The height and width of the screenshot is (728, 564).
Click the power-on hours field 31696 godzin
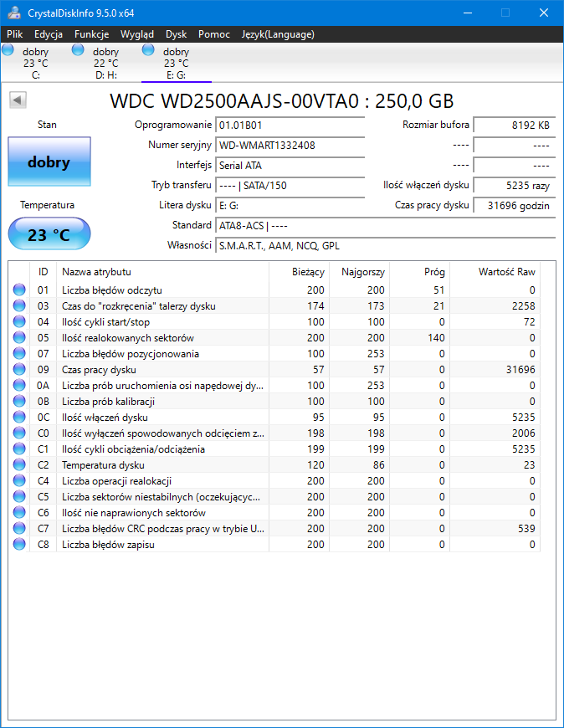pos(515,206)
